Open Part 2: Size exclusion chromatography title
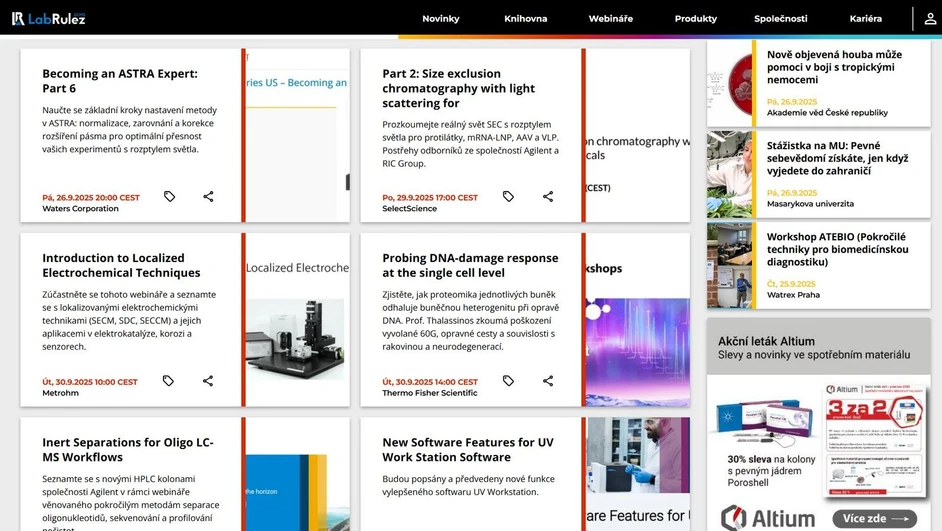This screenshot has width=942, height=531. (458, 88)
